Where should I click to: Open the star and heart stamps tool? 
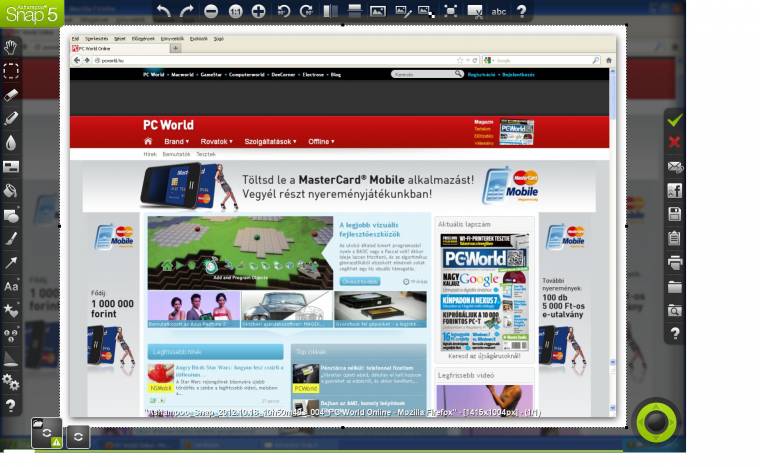(11, 310)
